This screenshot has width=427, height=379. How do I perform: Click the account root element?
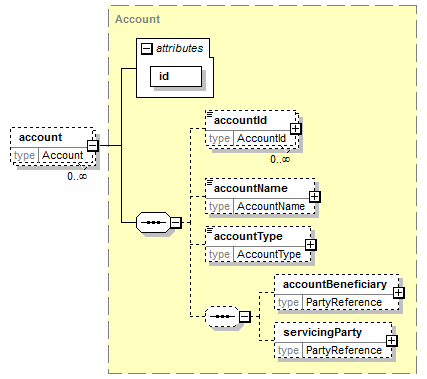click(x=53, y=146)
